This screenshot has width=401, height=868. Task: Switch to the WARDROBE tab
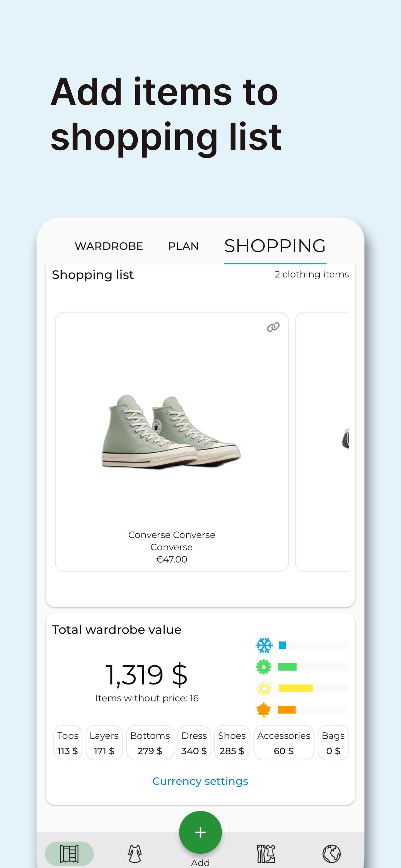point(109,246)
